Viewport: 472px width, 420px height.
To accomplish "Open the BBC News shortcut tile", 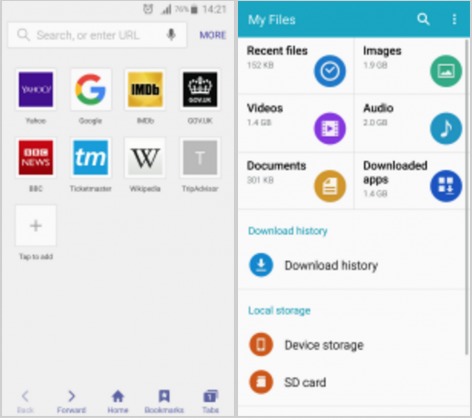I will [x=36, y=157].
